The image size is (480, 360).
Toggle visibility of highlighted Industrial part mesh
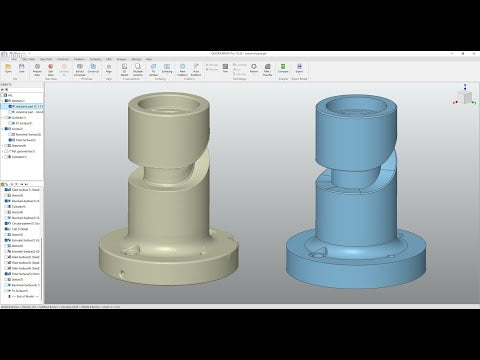click(10, 106)
